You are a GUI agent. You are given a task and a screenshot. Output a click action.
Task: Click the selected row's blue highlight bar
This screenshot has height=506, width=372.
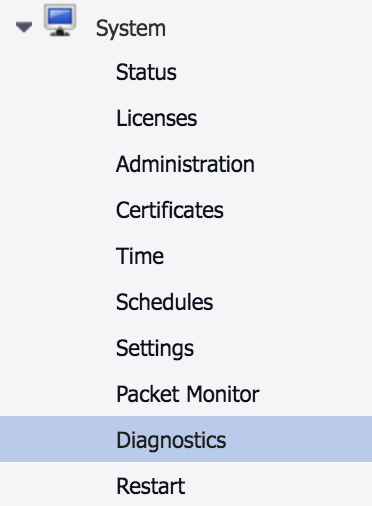(186, 439)
